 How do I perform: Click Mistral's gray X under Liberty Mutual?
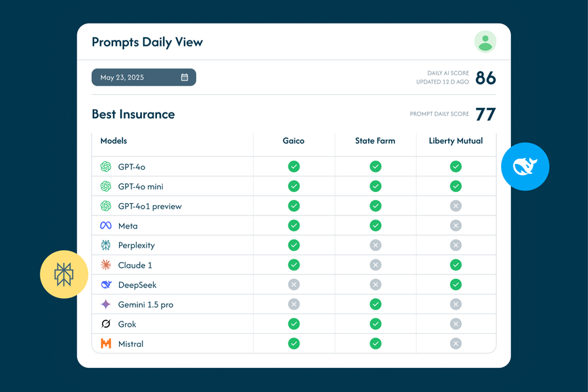pyautogui.click(x=456, y=344)
